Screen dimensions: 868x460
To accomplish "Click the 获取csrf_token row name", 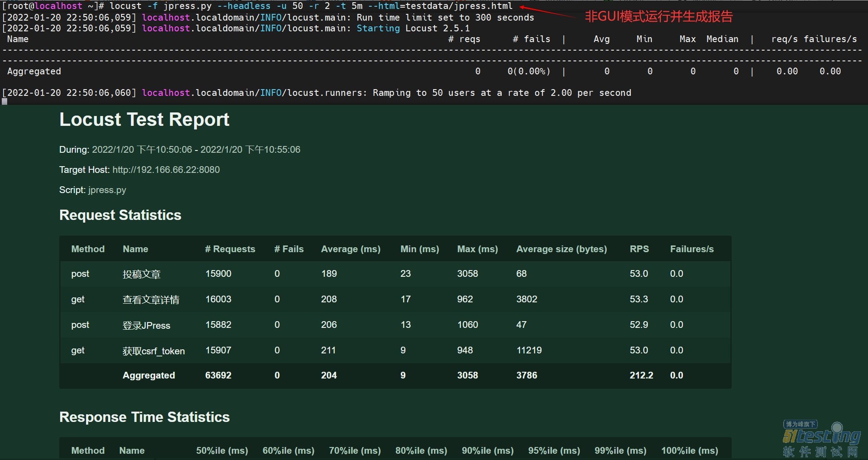I will (154, 351).
